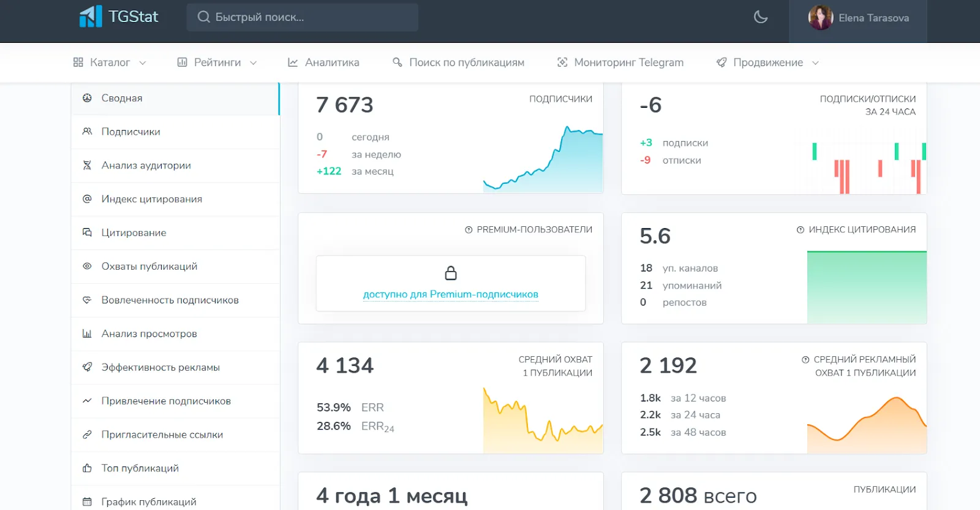Screen dimensions: 980x510
Task: Click the citation index info icon
Action: point(800,230)
